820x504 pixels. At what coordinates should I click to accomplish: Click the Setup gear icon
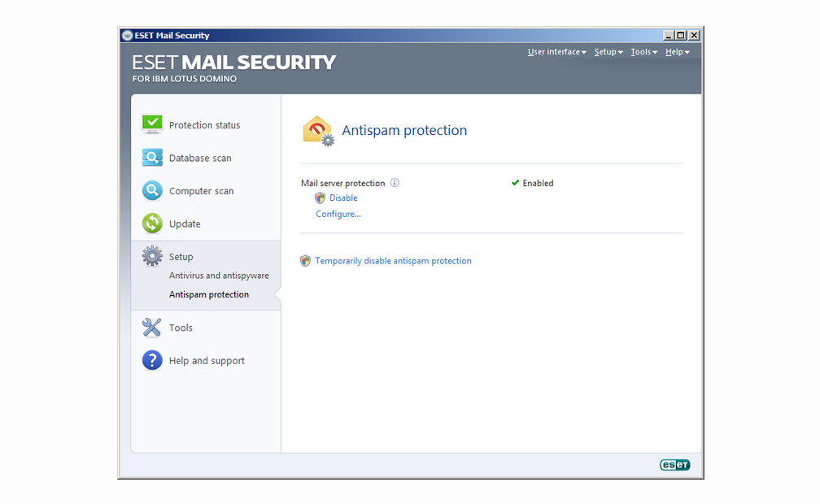pyautogui.click(x=152, y=256)
